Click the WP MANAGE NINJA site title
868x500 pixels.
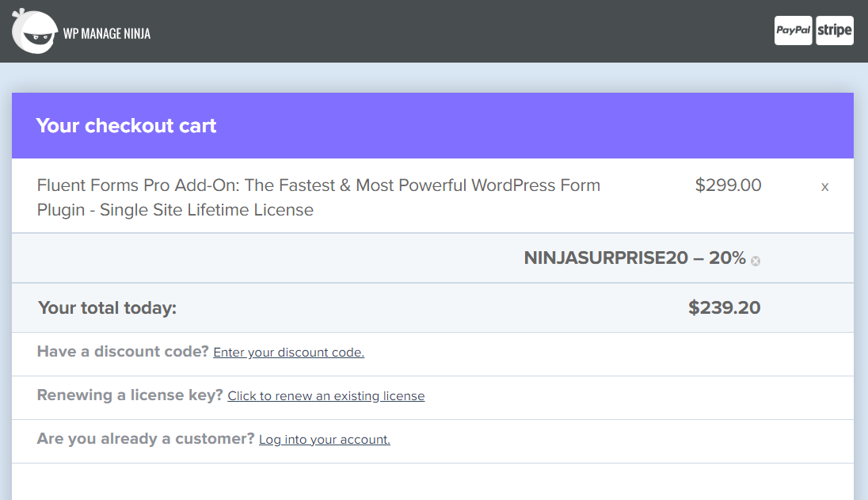tap(107, 34)
